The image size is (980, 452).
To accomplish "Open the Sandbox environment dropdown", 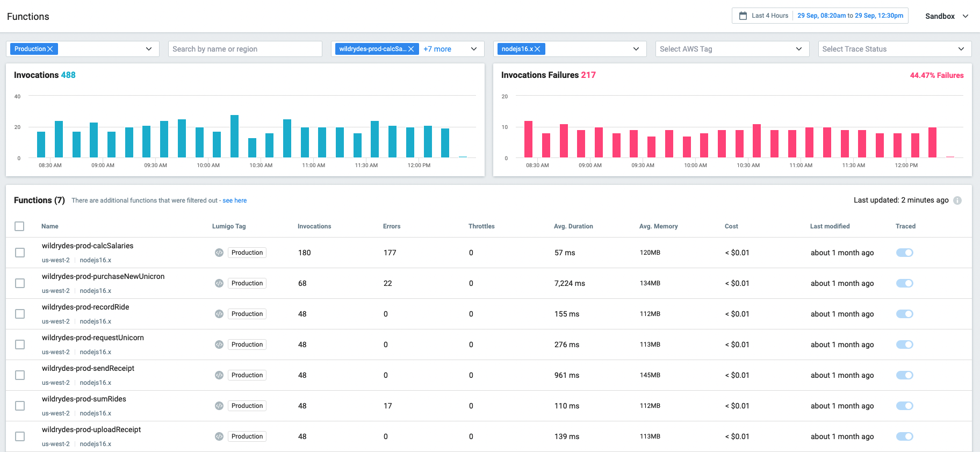I will pyautogui.click(x=947, y=16).
